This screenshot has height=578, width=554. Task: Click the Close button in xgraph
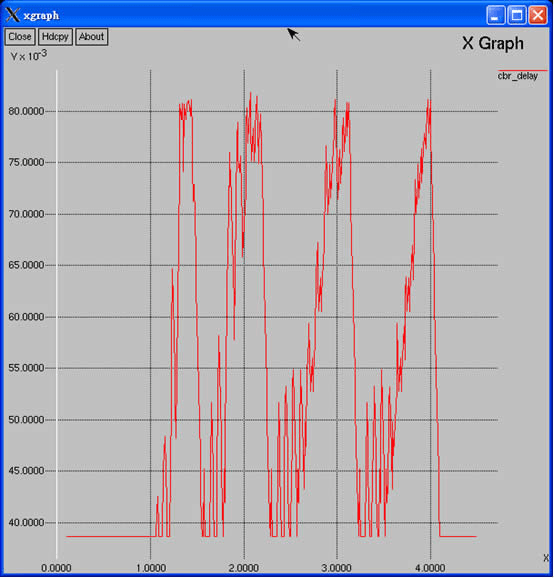coord(20,37)
